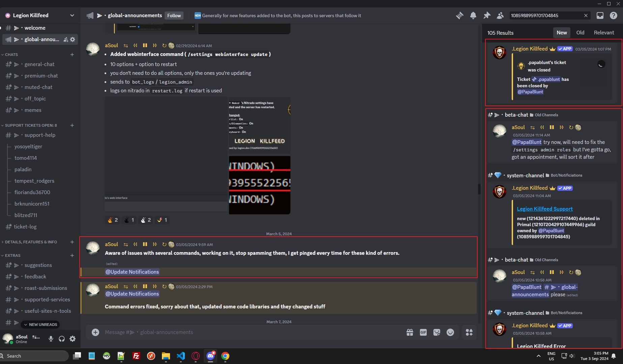The width and height of the screenshot is (623, 364).
Task: Open the Threads panel in channel header
Action: [459, 16]
